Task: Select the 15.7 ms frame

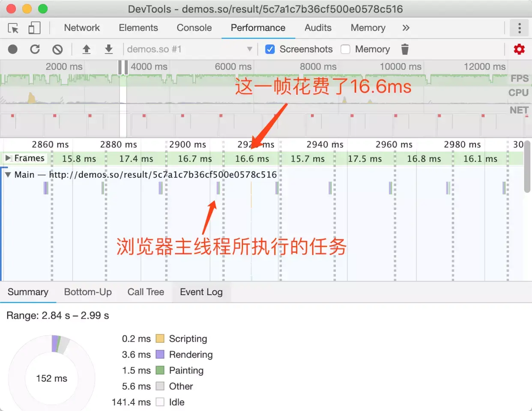Action: (308, 159)
